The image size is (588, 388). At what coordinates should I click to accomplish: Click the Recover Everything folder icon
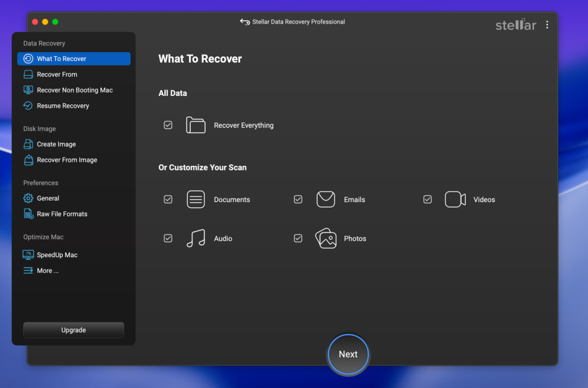196,125
